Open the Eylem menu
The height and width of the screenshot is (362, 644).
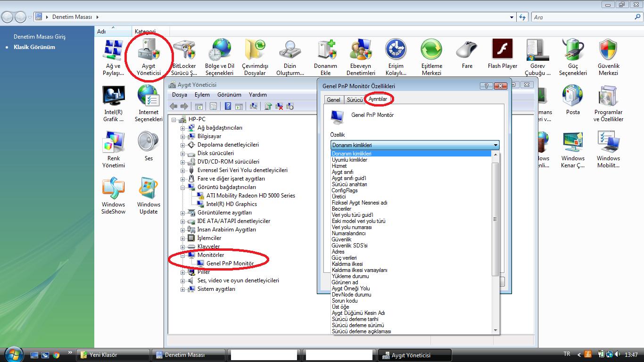click(202, 95)
